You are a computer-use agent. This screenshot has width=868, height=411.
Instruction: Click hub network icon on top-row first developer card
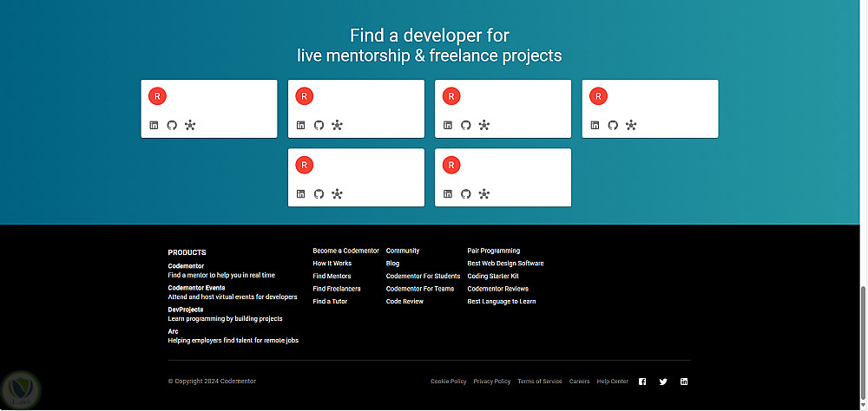tap(190, 125)
